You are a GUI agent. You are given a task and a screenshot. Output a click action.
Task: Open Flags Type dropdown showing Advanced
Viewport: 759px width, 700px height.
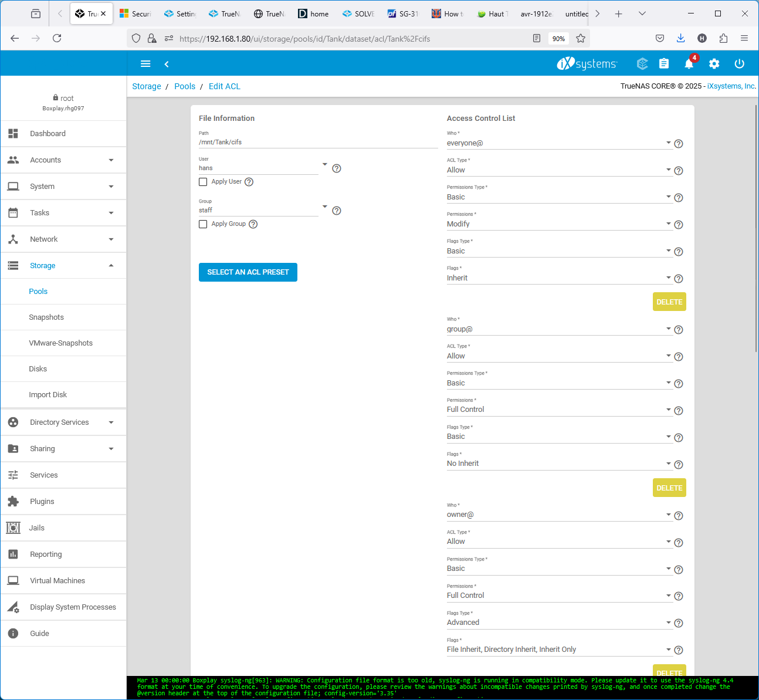(x=559, y=623)
